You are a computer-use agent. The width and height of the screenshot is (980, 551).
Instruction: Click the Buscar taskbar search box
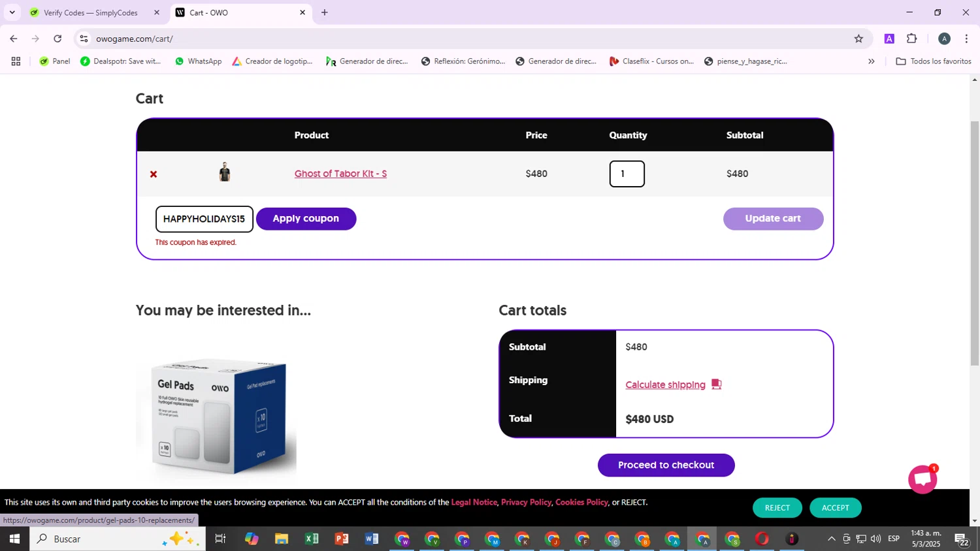tap(118, 539)
